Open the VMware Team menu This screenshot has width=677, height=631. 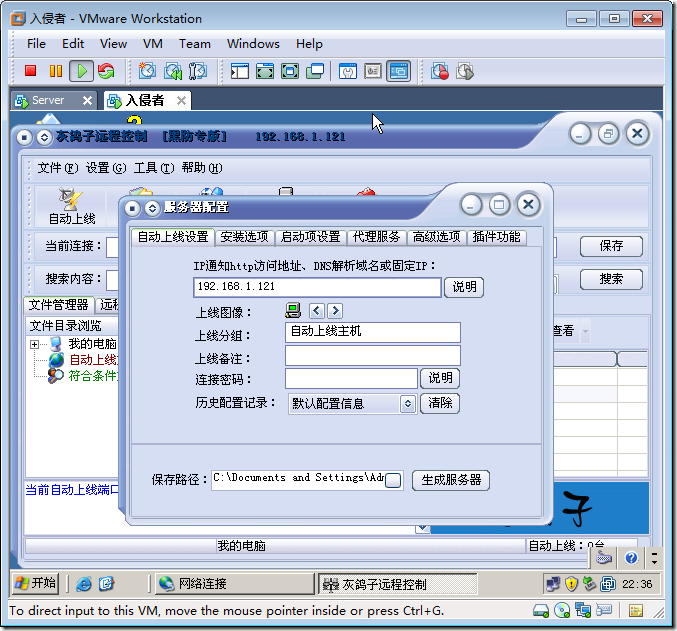pos(195,44)
